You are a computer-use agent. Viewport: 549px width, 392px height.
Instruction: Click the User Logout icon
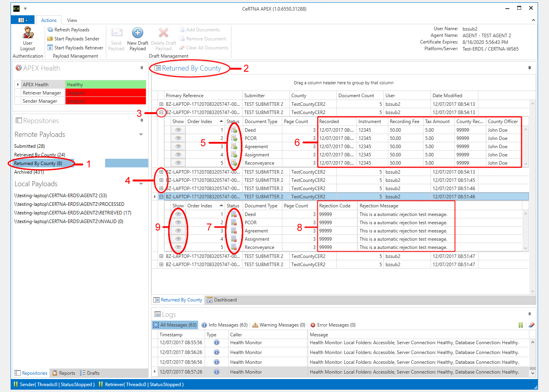click(x=28, y=33)
